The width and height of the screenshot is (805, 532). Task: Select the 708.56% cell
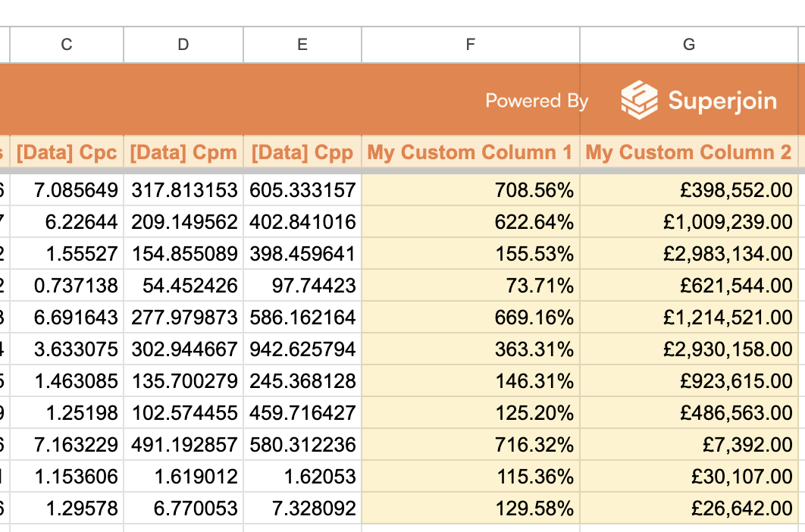click(x=471, y=190)
